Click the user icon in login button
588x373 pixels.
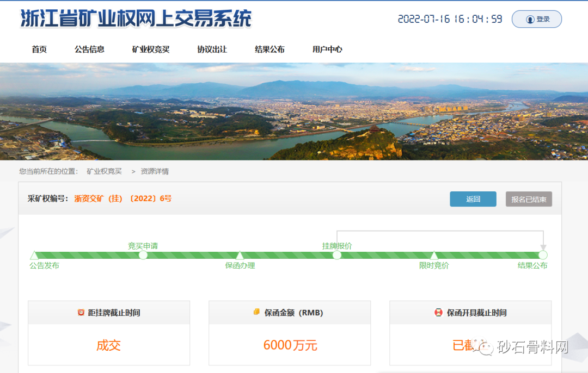(x=530, y=19)
